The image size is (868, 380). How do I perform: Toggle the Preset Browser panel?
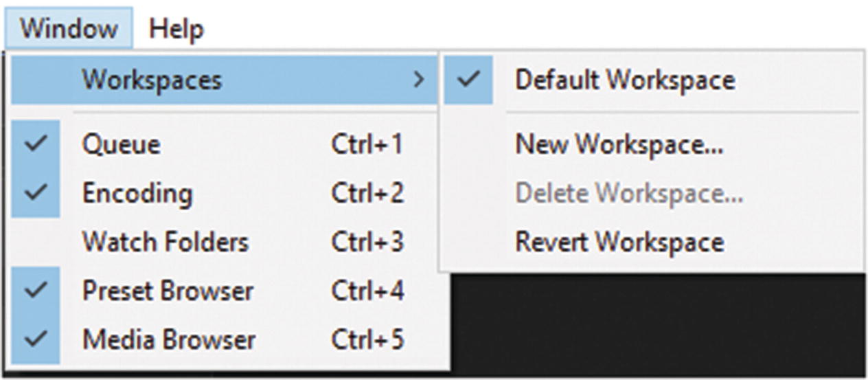tap(168, 291)
